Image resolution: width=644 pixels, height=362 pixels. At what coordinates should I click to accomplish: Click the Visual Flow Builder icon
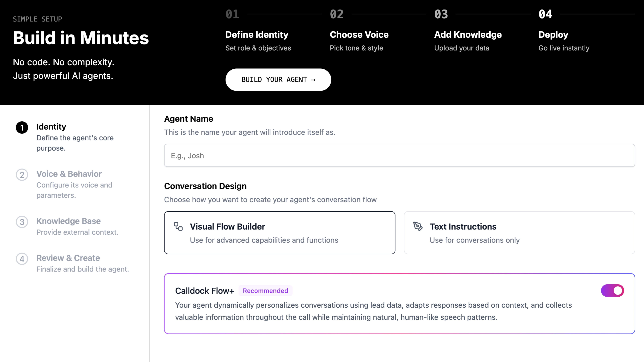point(178,226)
